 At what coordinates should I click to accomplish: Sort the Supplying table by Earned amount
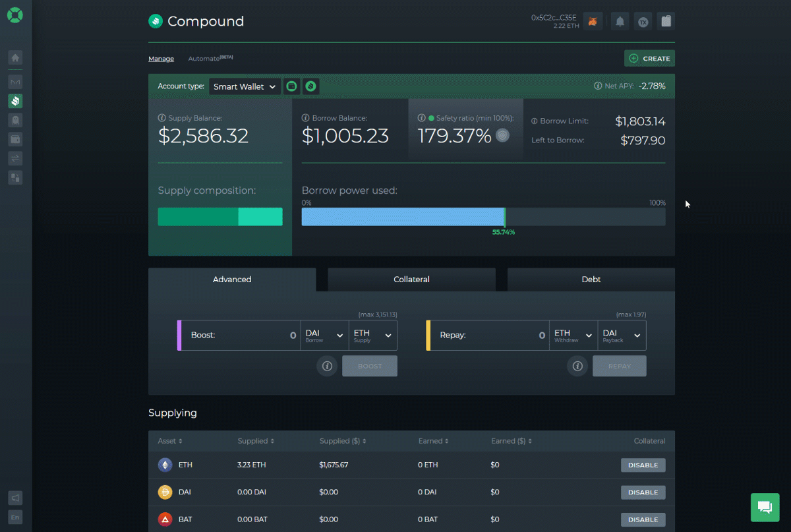[x=432, y=441]
